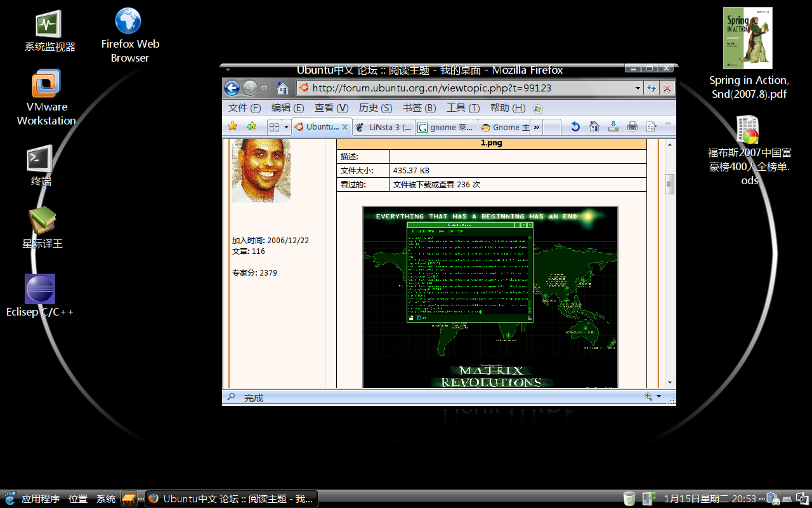
Task: Open the 终端 terminal desktop icon
Action: pyautogui.click(x=41, y=166)
